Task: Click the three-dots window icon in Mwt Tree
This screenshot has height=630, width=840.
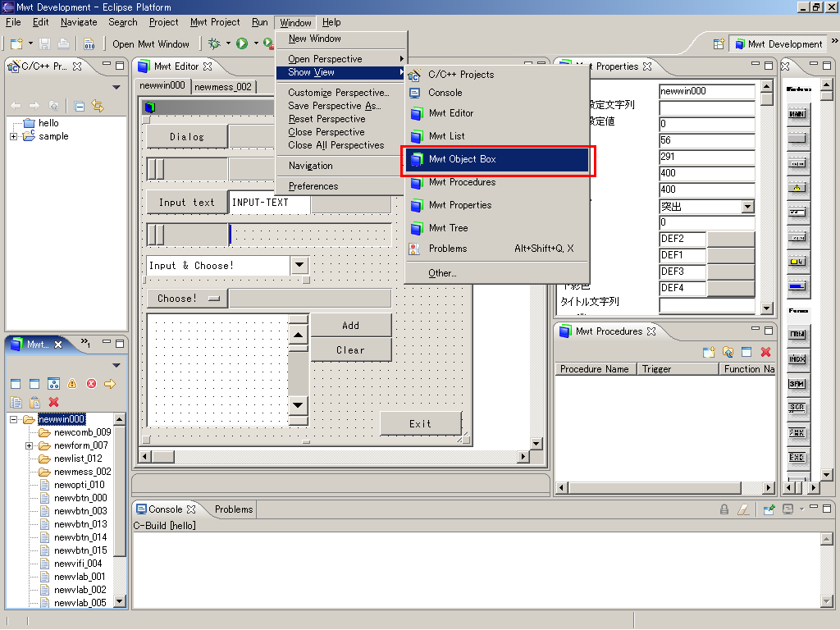Action: [x=53, y=384]
